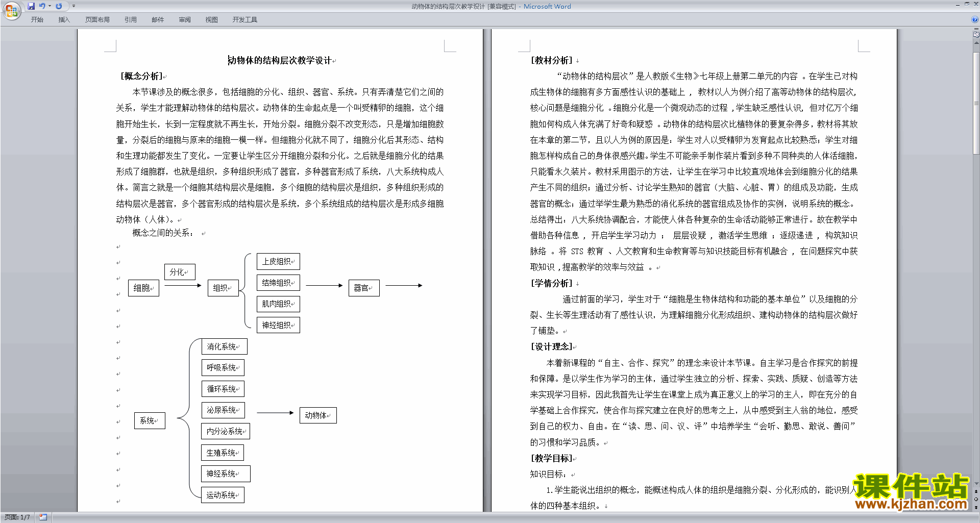The width and height of the screenshot is (980, 523).
Task: Click the 器官 box in the diagram
Action: (x=364, y=288)
